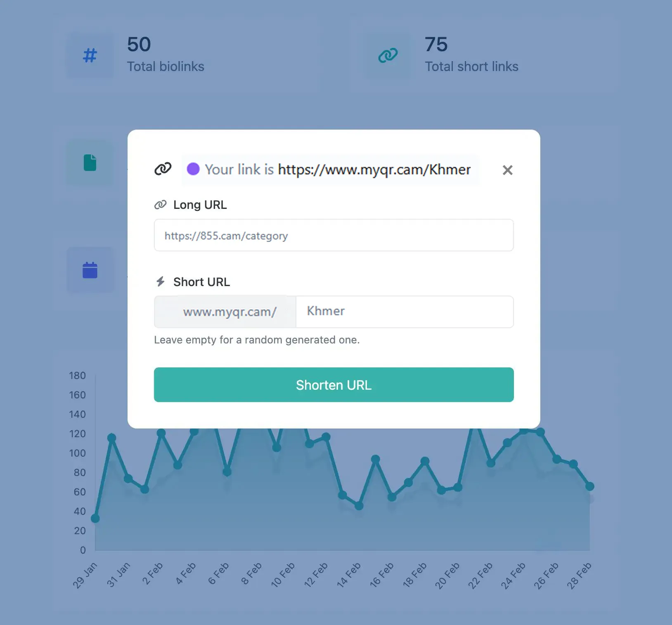Click the blue calendar icon in the sidebar

(x=90, y=270)
